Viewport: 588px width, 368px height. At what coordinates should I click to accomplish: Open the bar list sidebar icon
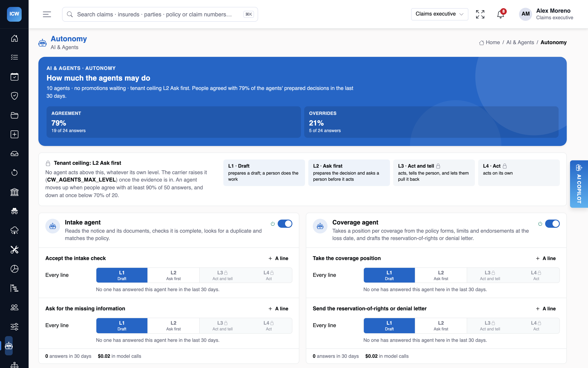pos(14,288)
